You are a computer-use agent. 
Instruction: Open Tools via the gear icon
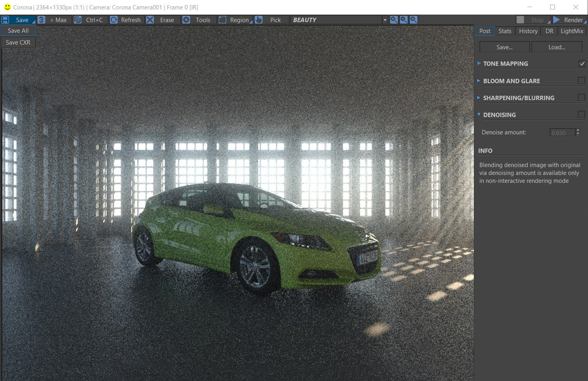[186, 20]
